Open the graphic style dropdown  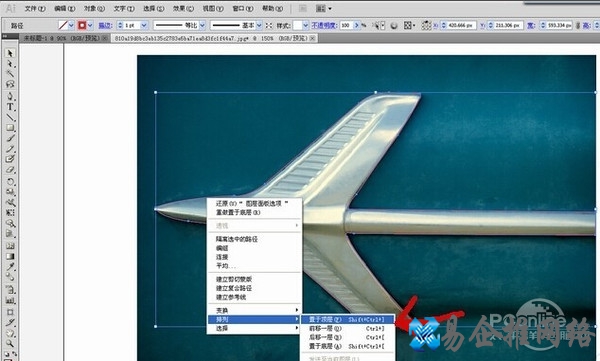coord(305,26)
